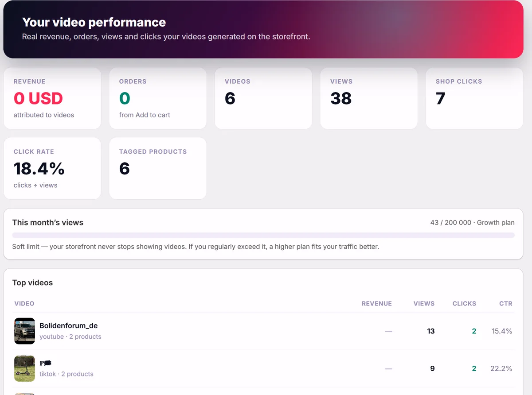
Task: Click the 'clicks ÷ views' caption
Action: (x=35, y=185)
